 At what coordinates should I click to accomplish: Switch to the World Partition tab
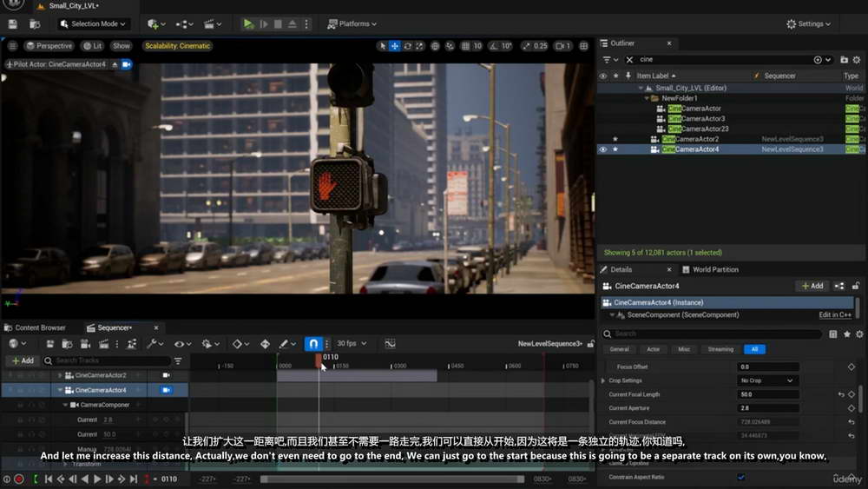tap(710, 270)
